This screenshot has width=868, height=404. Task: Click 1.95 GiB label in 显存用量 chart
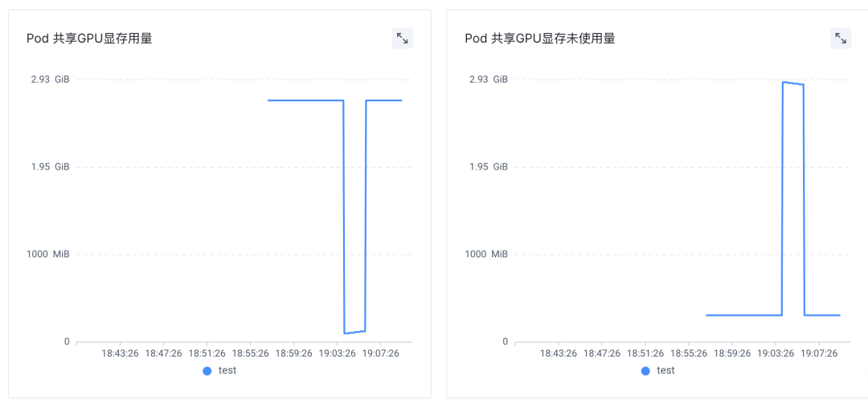click(50, 167)
